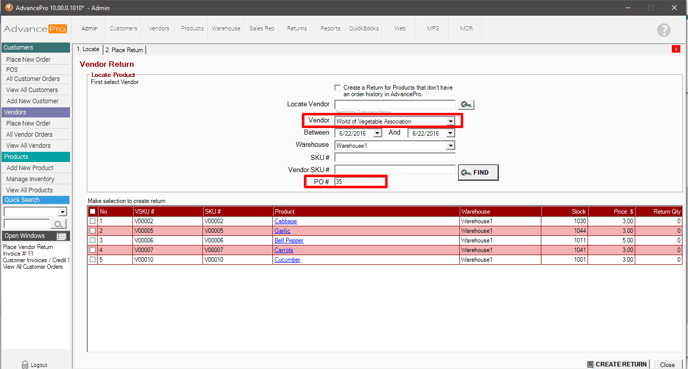This screenshot has height=369, width=688.
Task: Open the Between start date dropdown
Action: (x=377, y=133)
